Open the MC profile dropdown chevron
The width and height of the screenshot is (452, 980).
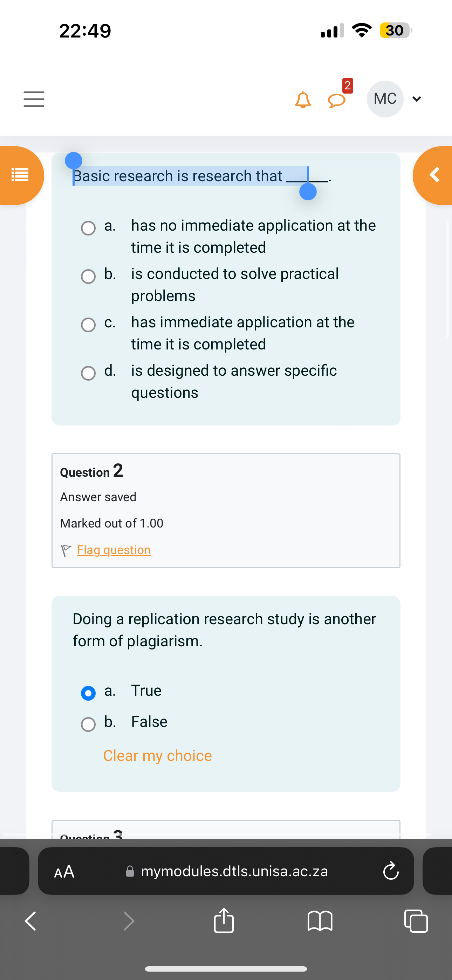click(x=417, y=99)
